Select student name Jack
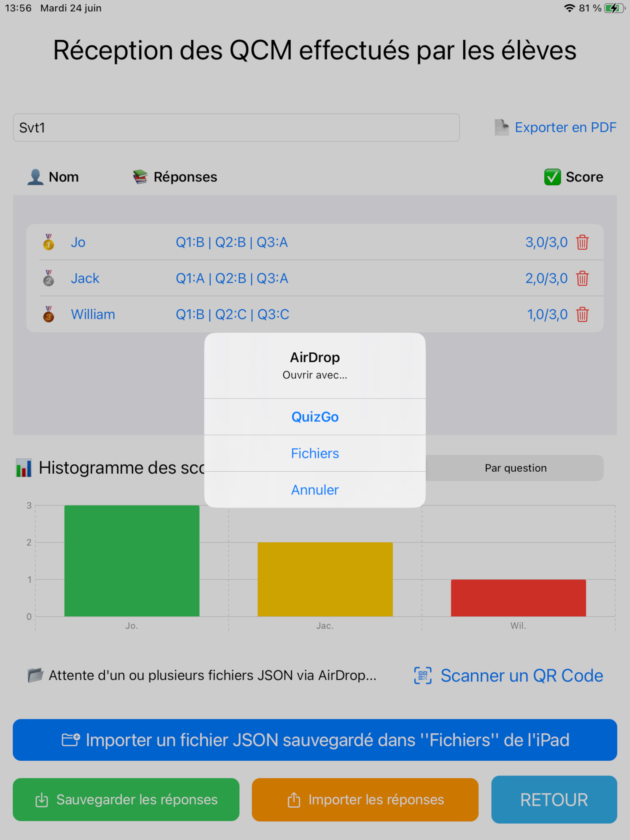 click(x=85, y=278)
